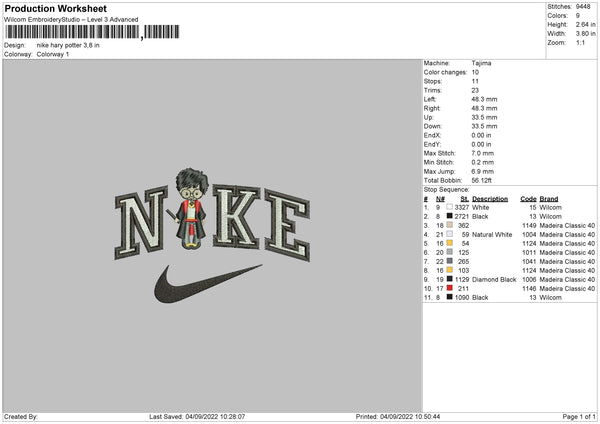Select the Trims value 23
600x424 pixels.
click(x=475, y=90)
